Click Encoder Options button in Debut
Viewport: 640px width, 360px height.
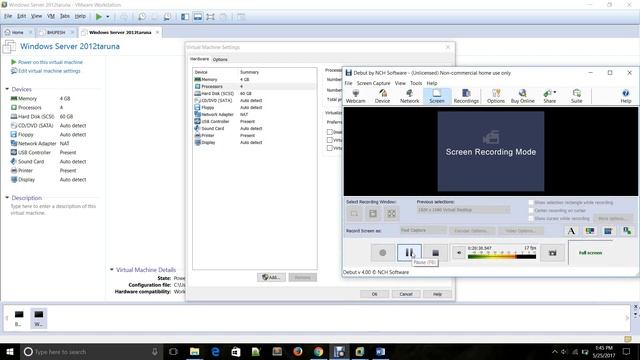pyautogui.click(x=471, y=231)
